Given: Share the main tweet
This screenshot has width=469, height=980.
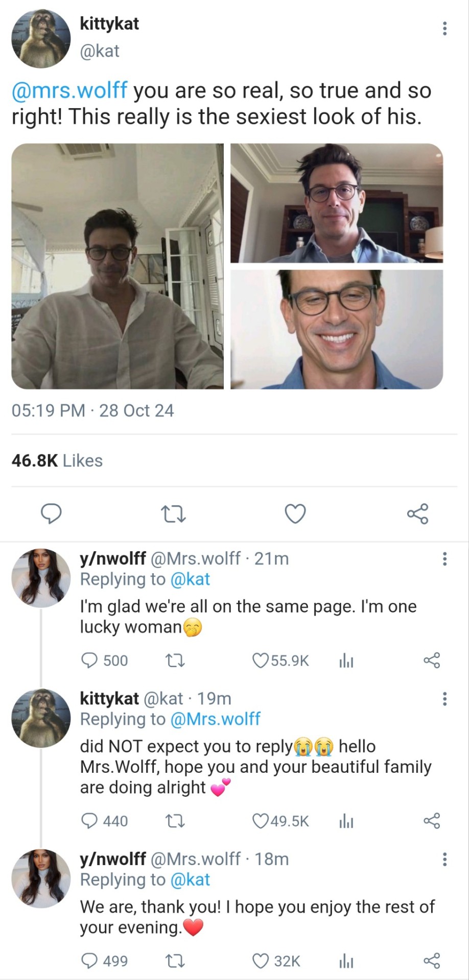Looking at the screenshot, I should tap(417, 513).
